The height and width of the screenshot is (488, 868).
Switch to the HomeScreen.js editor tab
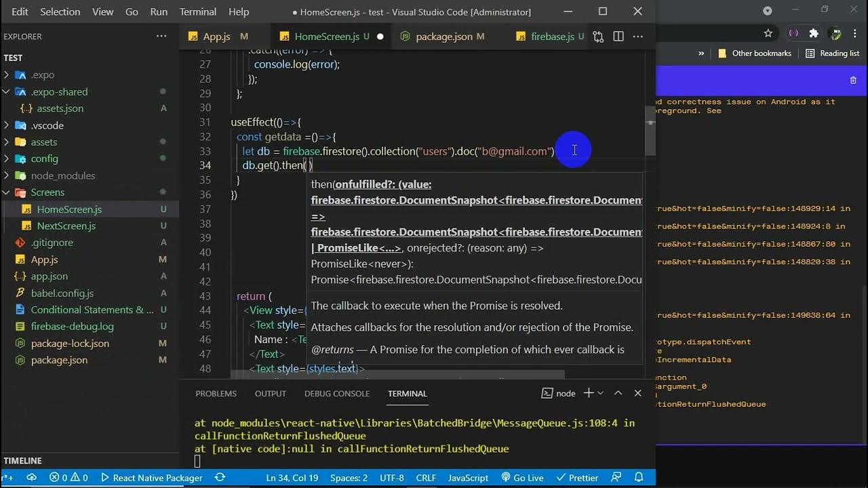[327, 37]
